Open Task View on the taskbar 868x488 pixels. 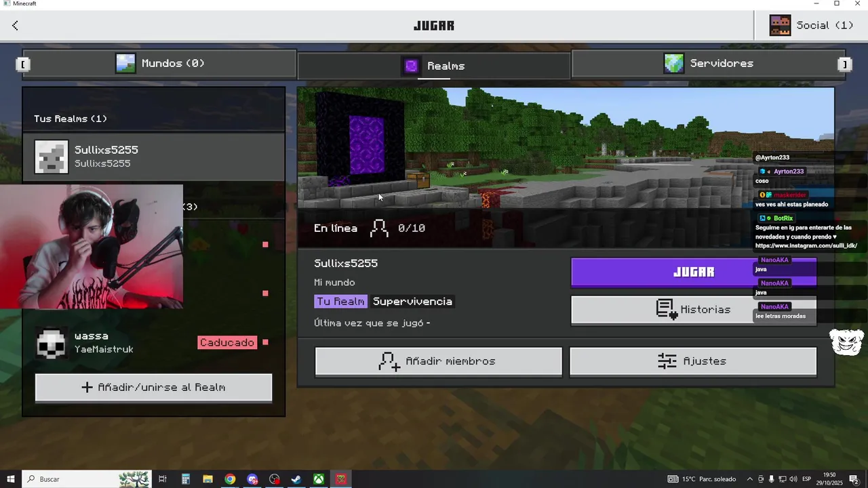[163, 479]
